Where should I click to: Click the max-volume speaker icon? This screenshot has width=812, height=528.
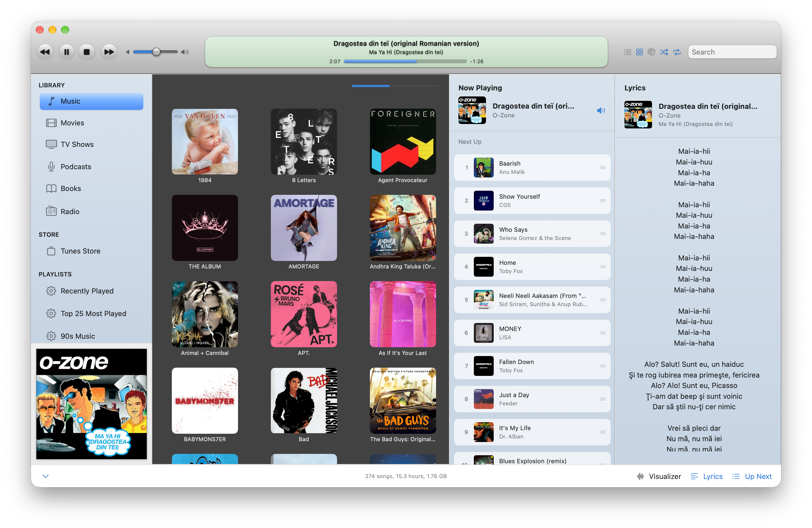(185, 52)
